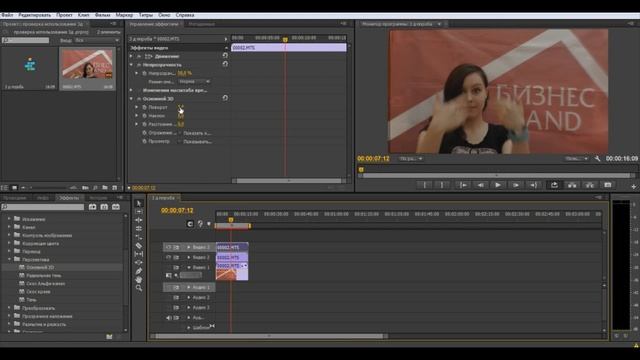This screenshot has width=640, height=360.
Task: Expand the Коррекция цвета folder
Action: coord(9,243)
